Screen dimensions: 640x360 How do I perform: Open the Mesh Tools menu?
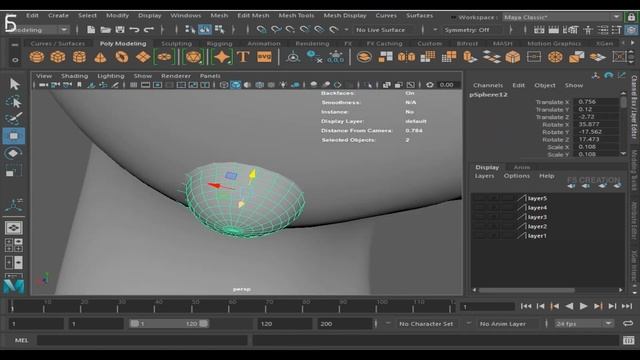pos(296,15)
